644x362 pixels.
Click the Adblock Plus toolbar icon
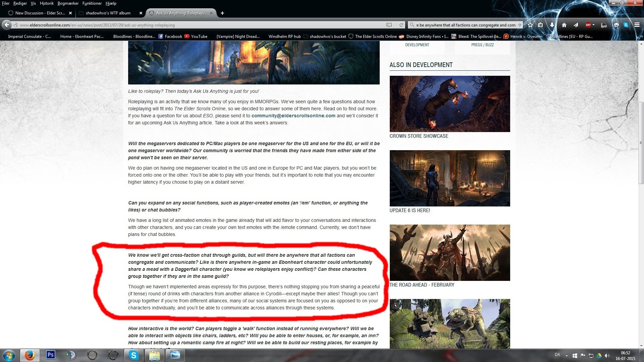588,24
